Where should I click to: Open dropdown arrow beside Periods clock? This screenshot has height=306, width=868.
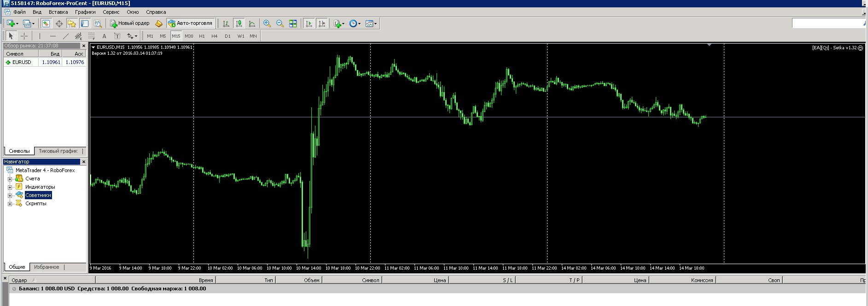(x=360, y=23)
